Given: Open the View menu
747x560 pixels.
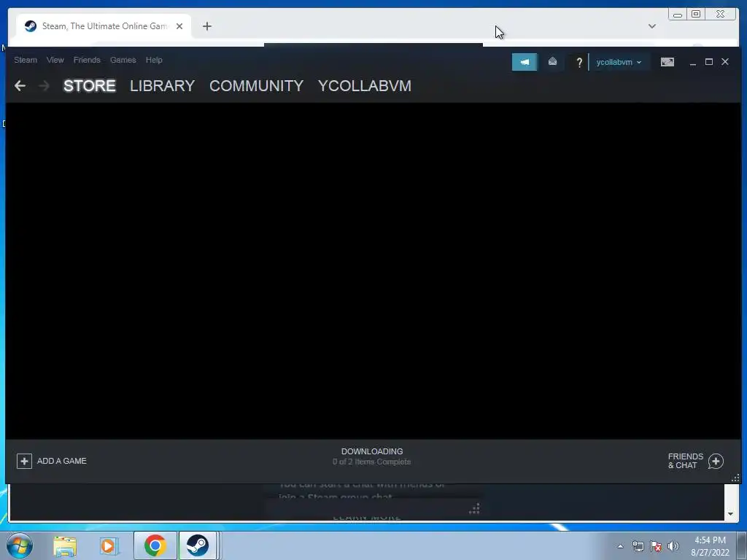Looking at the screenshot, I should [55, 60].
